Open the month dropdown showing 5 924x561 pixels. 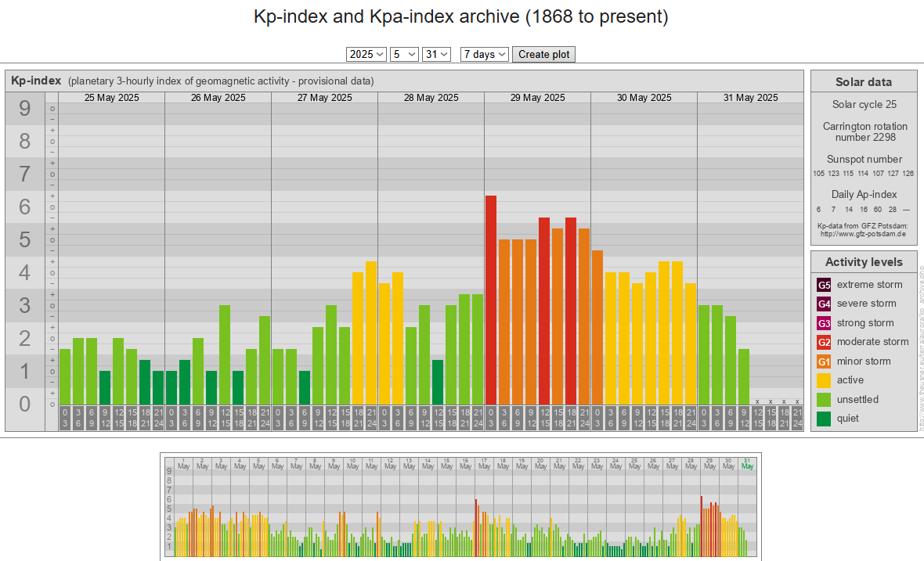(x=404, y=54)
